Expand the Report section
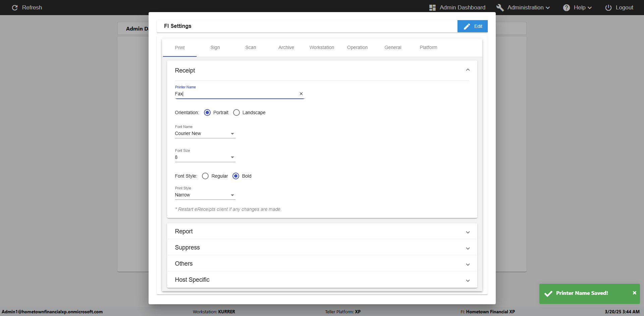 click(x=322, y=231)
